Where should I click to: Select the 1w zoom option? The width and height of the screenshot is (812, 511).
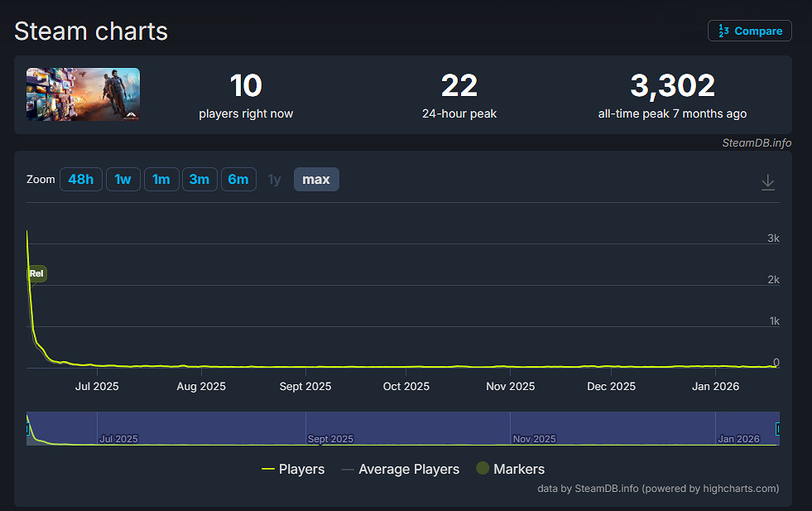coord(123,180)
